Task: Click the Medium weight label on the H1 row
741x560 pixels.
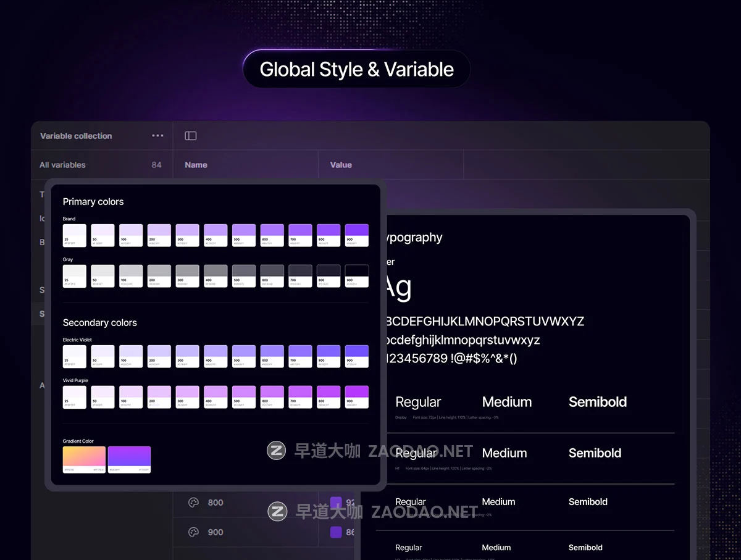Action: 504,453
